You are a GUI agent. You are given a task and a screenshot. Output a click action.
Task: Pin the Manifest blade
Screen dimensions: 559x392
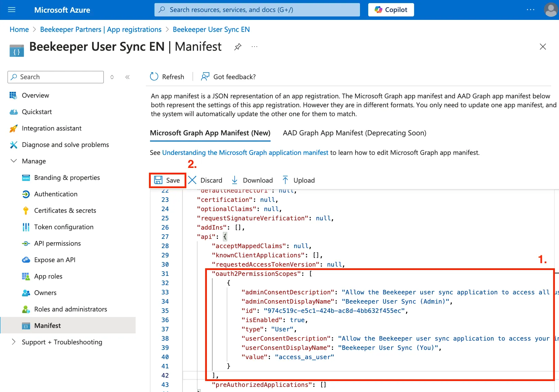pyautogui.click(x=238, y=47)
